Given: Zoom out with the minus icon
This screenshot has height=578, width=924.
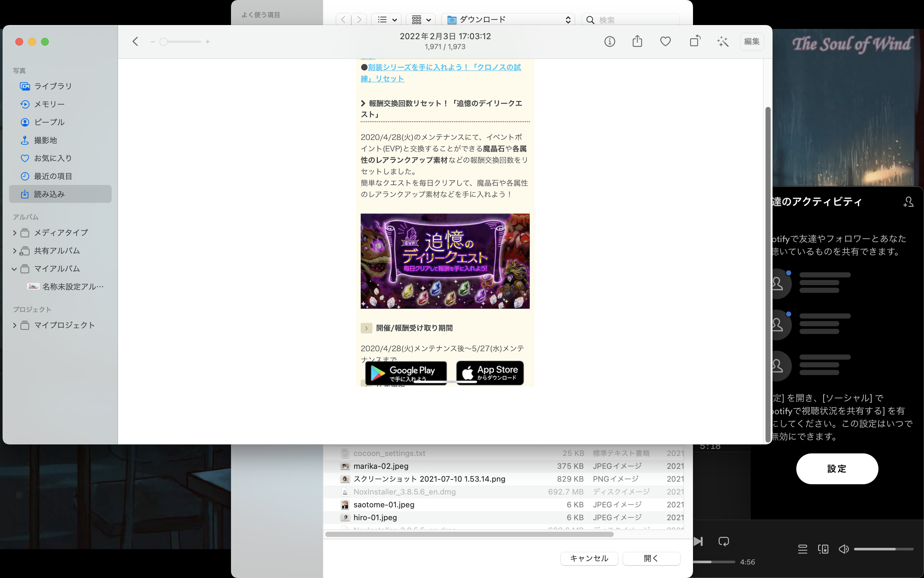Looking at the screenshot, I should (x=153, y=41).
